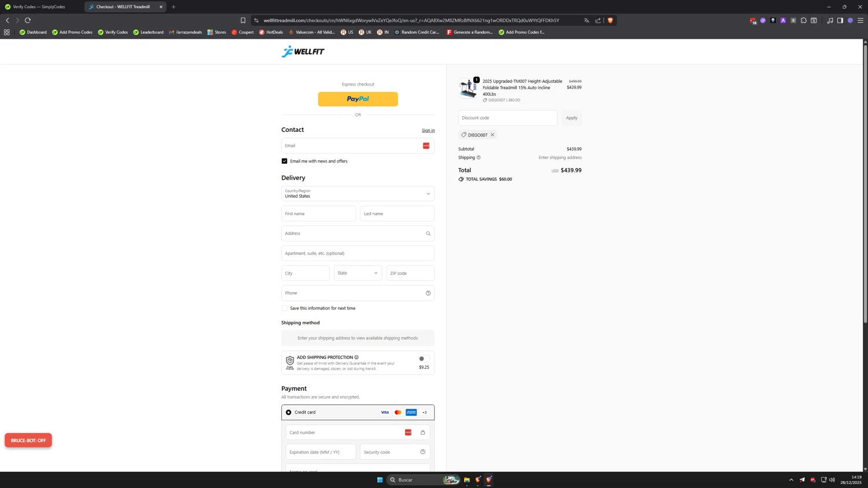The width and height of the screenshot is (868, 488).
Task: Expand the +3 more card types indicator
Action: [x=424, y=412]
